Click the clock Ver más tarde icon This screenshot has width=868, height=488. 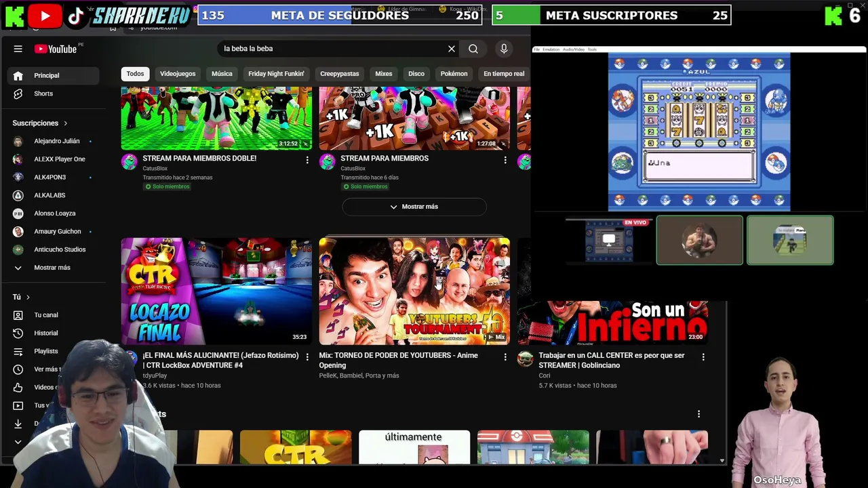point(18,369)
